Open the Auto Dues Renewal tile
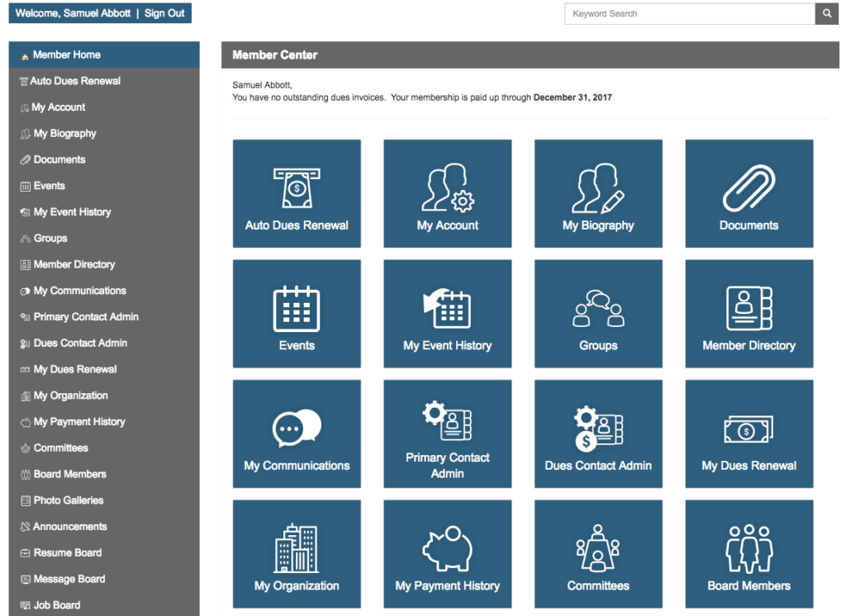This screenshot has height=616, width=846. click(x=297, y=193)
